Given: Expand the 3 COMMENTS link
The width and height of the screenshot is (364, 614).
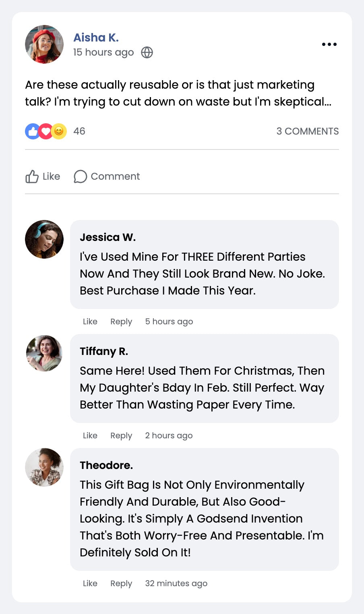Looking at the screenshot, I should pos(307,131).
